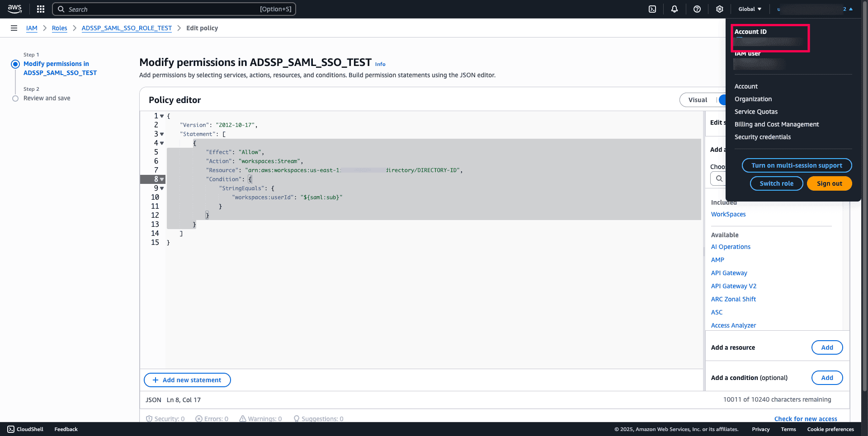Open ADSSP_SAML_SSO_ROLE_TEST breadcrumb link
868x436 pixels.
click(x=127, y=28)
